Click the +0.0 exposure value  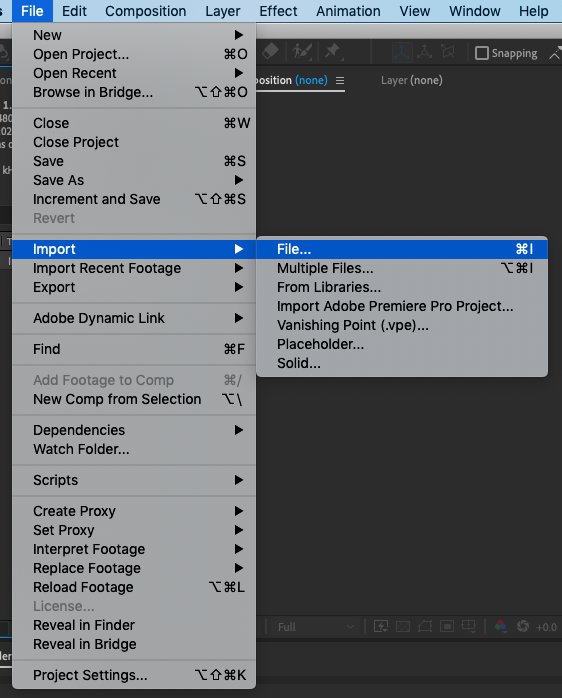546,627
